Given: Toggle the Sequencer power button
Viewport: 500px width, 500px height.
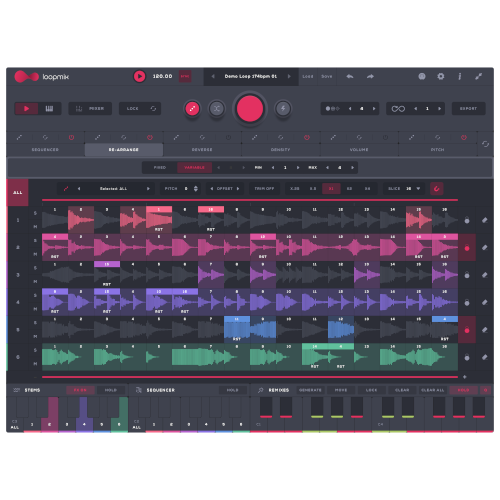Looking at the screenshot, I should 71,137.
